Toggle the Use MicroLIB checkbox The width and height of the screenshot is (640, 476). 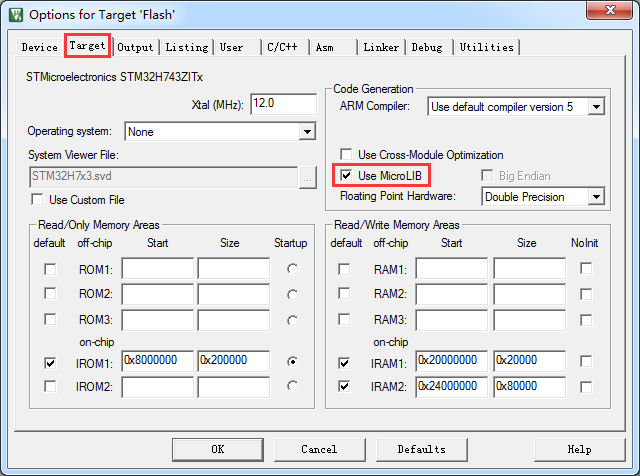coord(346,176)
